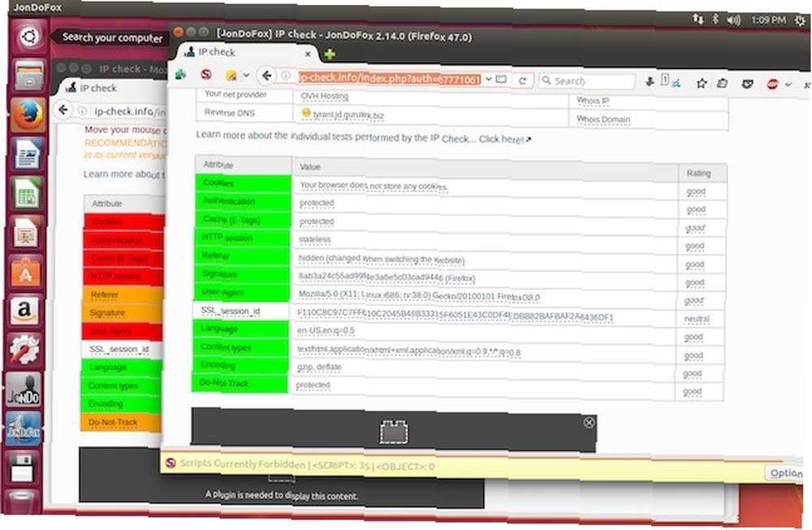The width and height of the screenshot is (812, 530).
Task: Launch Firefox from the Ubuntu dock
Action: tap(28, 114)
